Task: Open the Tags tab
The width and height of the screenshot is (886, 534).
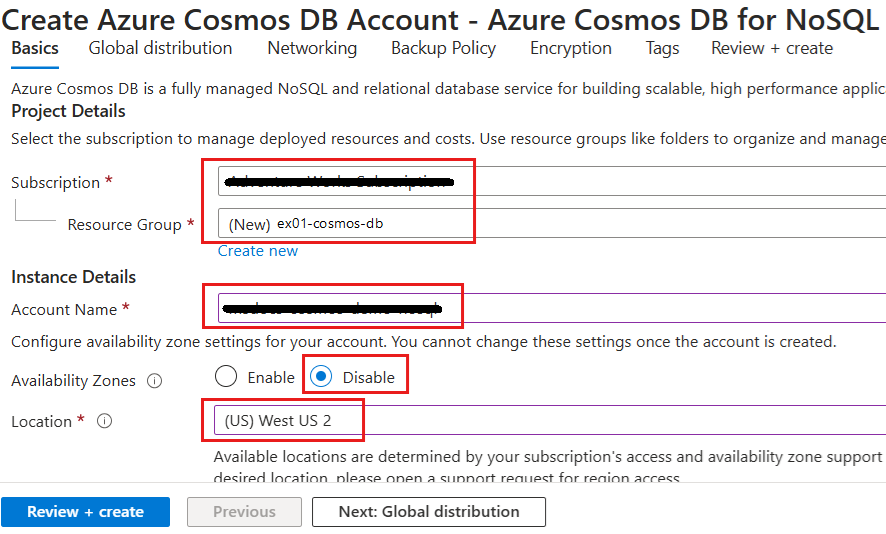Action: [662, 48]
